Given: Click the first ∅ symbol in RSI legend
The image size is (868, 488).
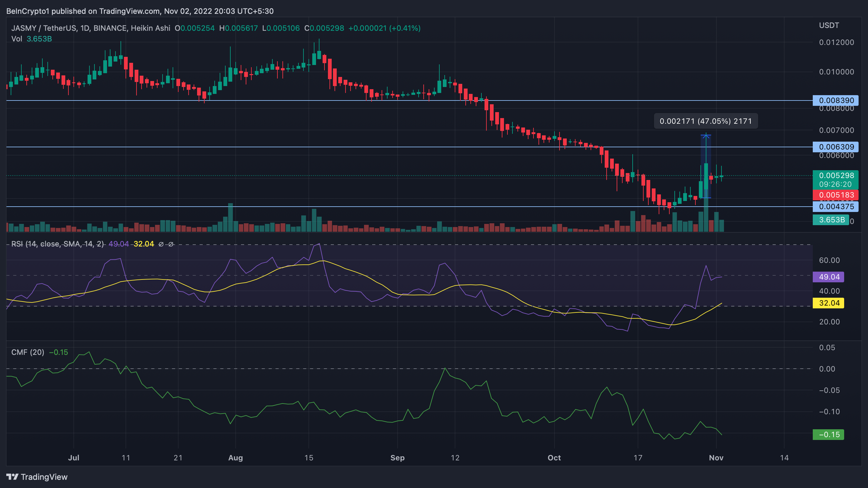Looking at the screenshot, I should 161,244.
